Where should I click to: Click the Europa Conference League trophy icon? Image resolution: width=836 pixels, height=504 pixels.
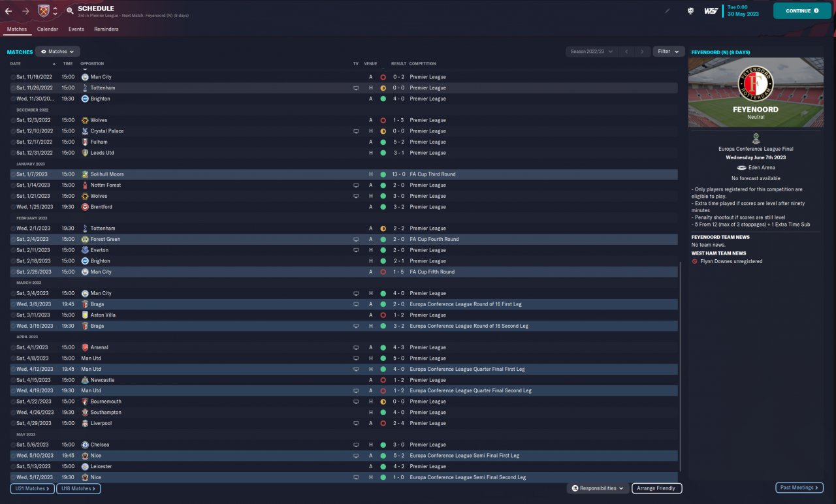[756, 138]
